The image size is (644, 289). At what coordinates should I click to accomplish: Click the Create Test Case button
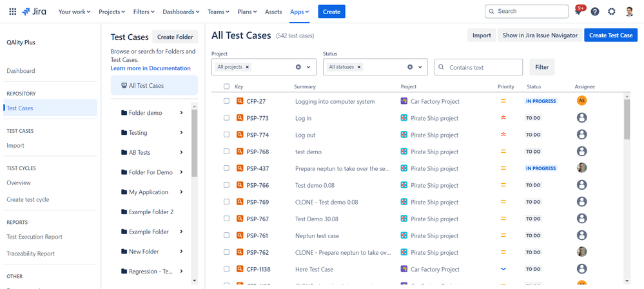(x=610, y=35)
